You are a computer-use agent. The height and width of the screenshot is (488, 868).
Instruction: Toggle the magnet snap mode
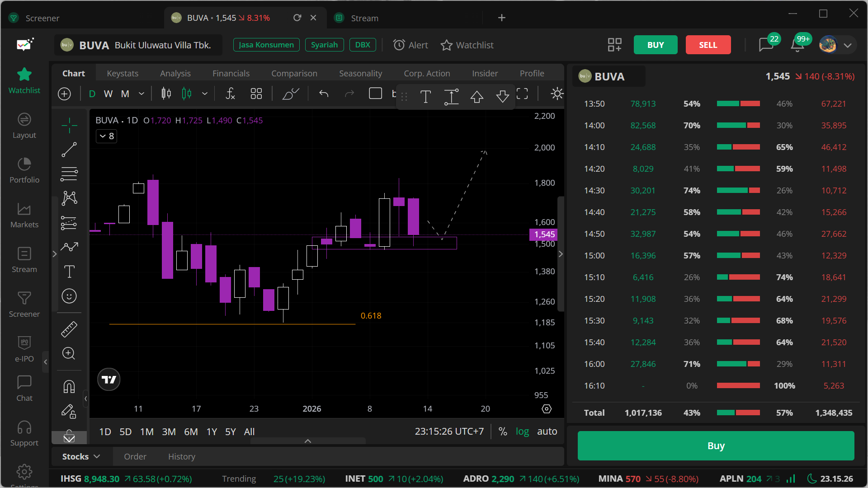(x=69, y=387)
